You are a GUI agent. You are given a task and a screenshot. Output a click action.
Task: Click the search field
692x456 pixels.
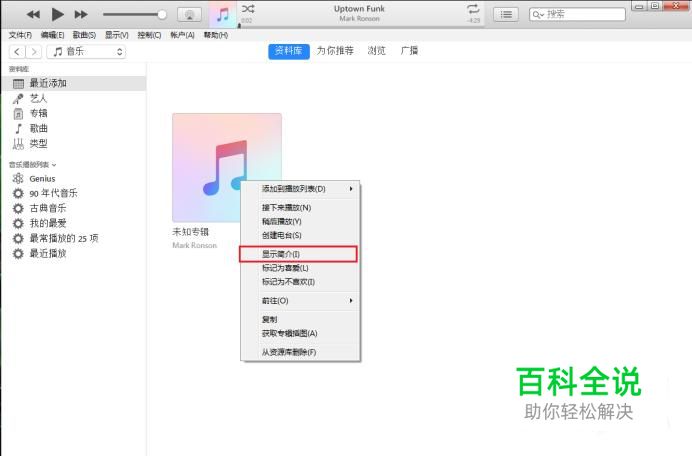[577, 15]
